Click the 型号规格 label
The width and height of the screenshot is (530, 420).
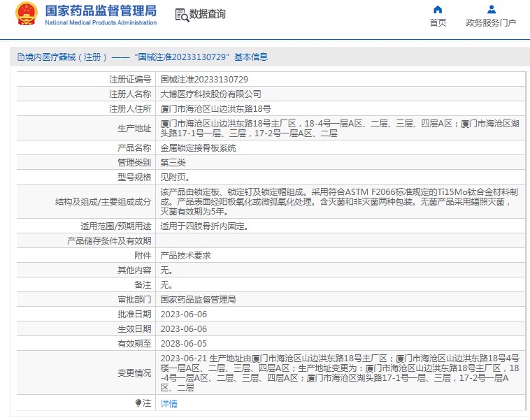pos(134,177)
